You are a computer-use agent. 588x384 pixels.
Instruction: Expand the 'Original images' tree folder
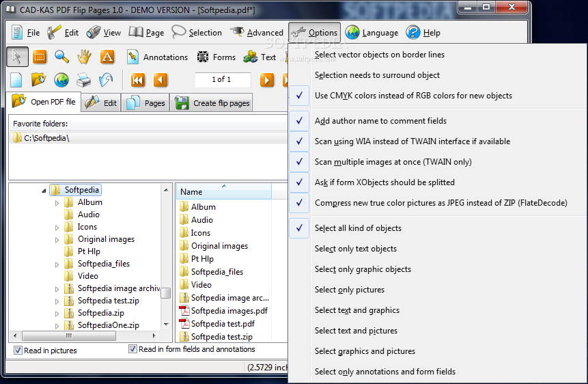pos(57,240)
